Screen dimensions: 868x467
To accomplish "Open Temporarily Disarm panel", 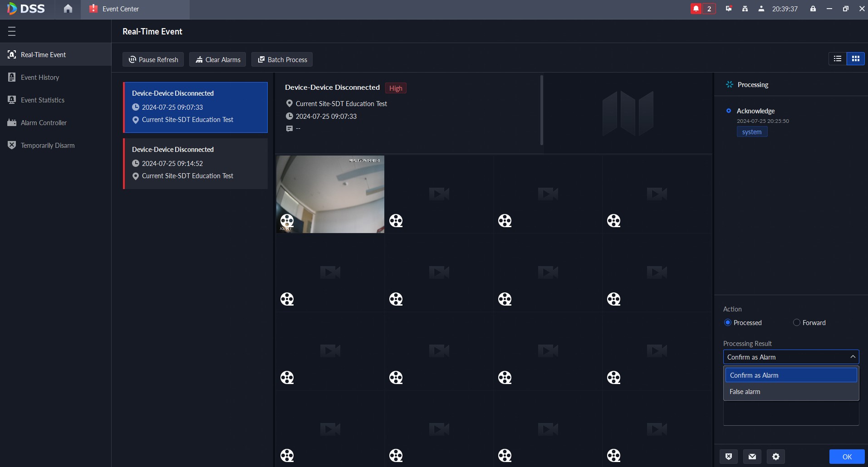I will 48,145.
